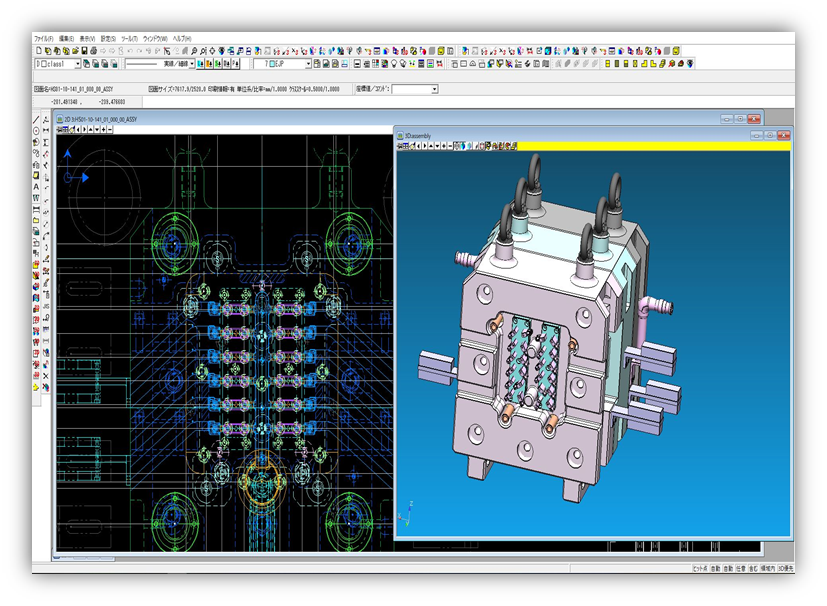Open the 実線/細線 line style dropdown

click(x=192, y=63)
